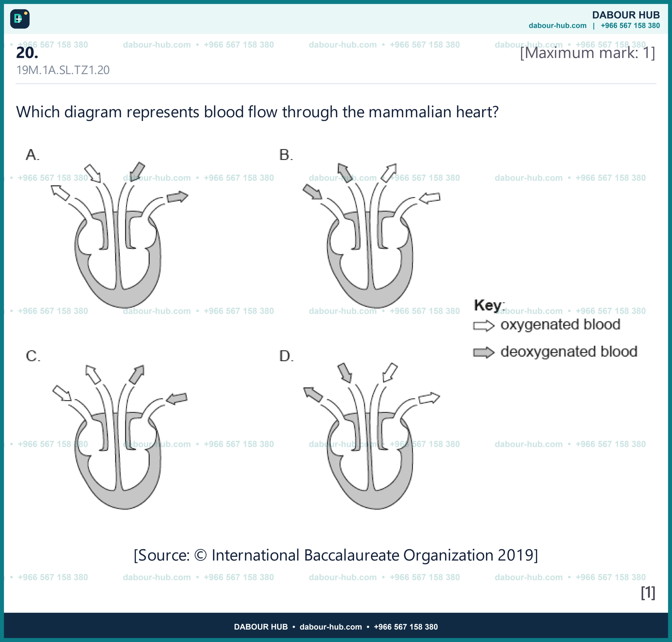The width and height of the screenshot is (672, 642).
Task: Click the IB Organization 2019 source credit
Action: 336,555
